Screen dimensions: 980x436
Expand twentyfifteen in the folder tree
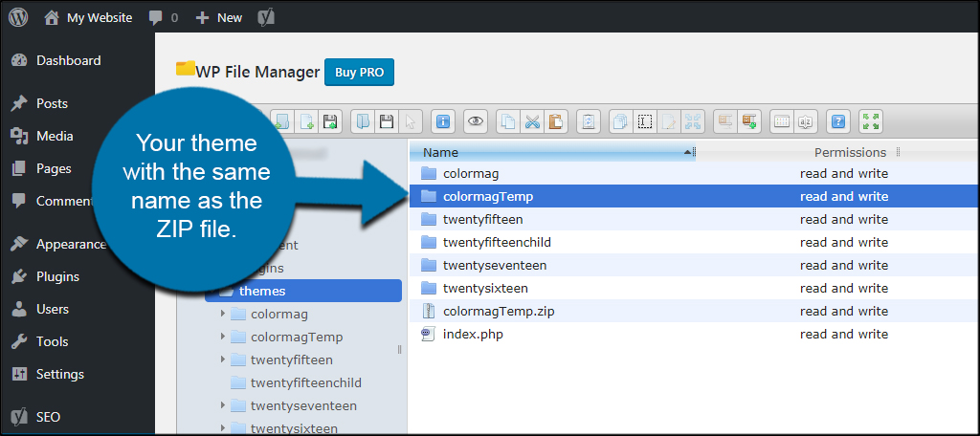222,360
